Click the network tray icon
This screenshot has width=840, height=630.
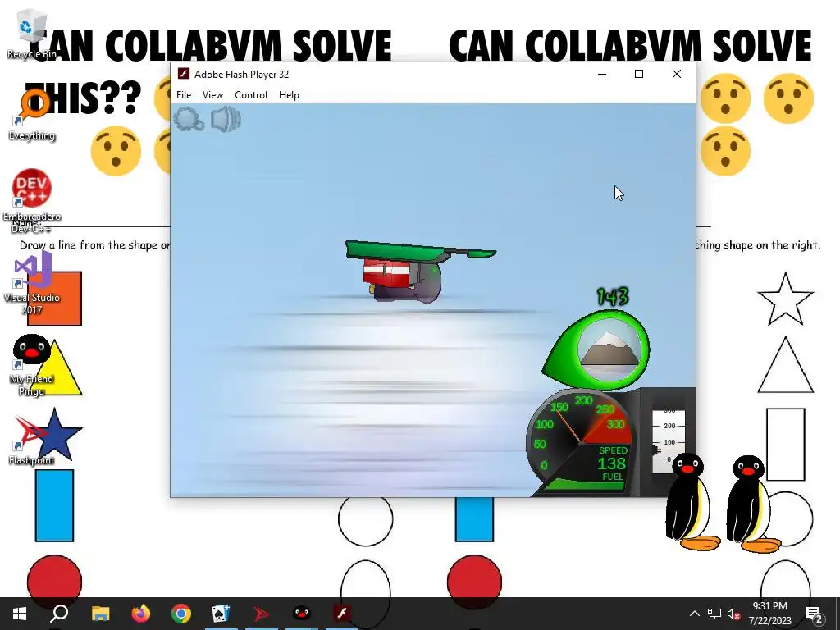pos(714,614)
